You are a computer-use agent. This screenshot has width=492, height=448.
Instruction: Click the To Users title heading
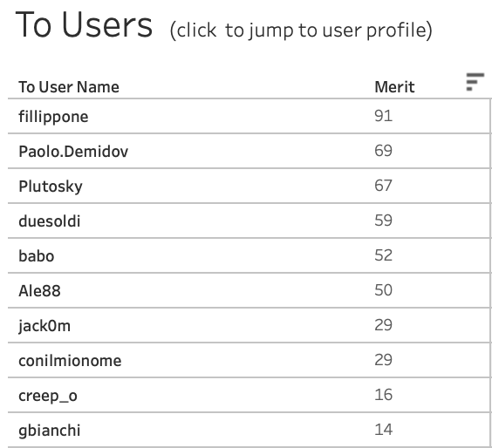84,24
